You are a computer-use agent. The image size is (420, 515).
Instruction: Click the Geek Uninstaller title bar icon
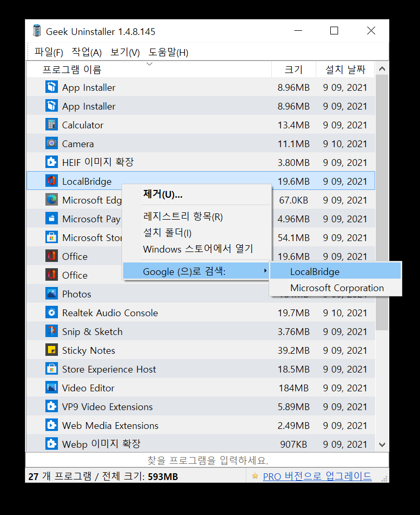(x=37, y=31)
